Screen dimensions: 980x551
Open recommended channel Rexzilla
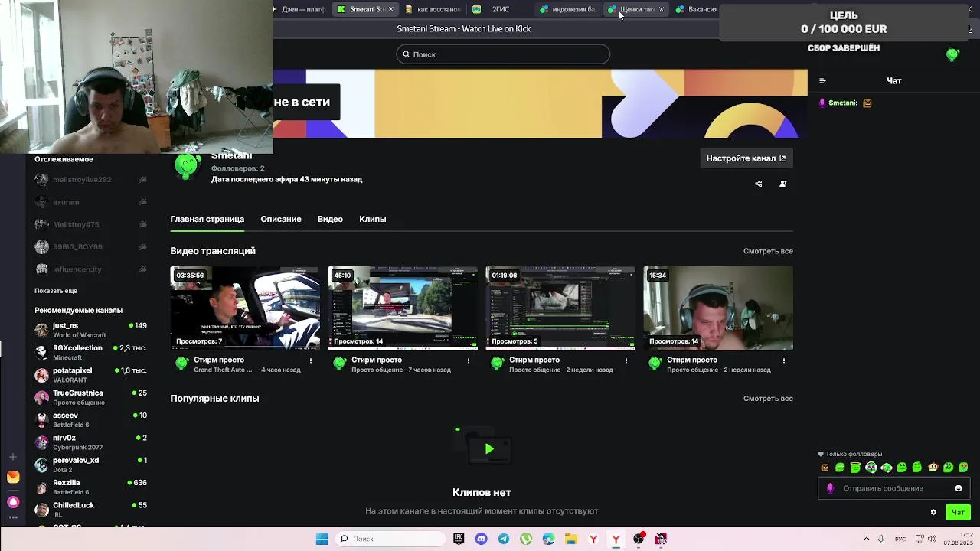click(x=90, y=487)
